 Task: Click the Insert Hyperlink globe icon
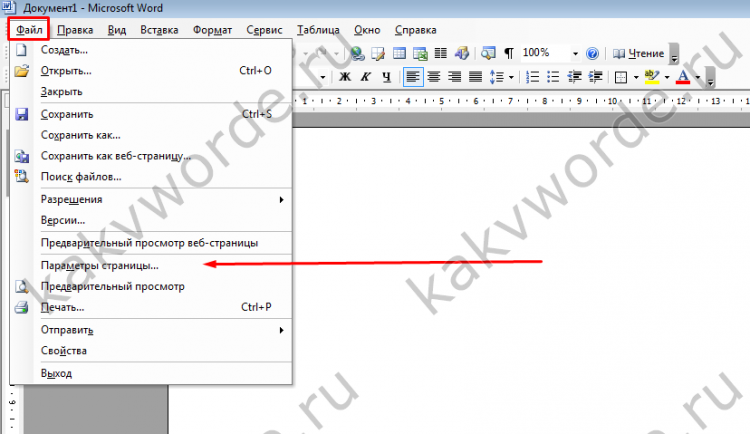coord(357,53)
